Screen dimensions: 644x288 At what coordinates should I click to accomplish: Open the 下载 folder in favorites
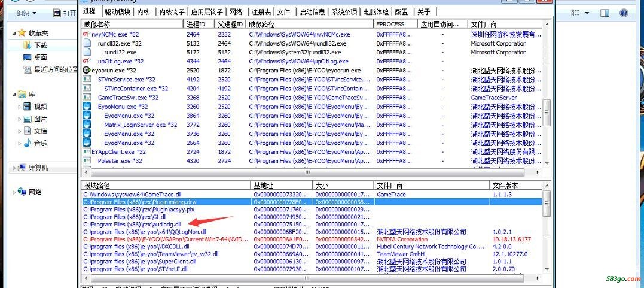pos(40,45)
